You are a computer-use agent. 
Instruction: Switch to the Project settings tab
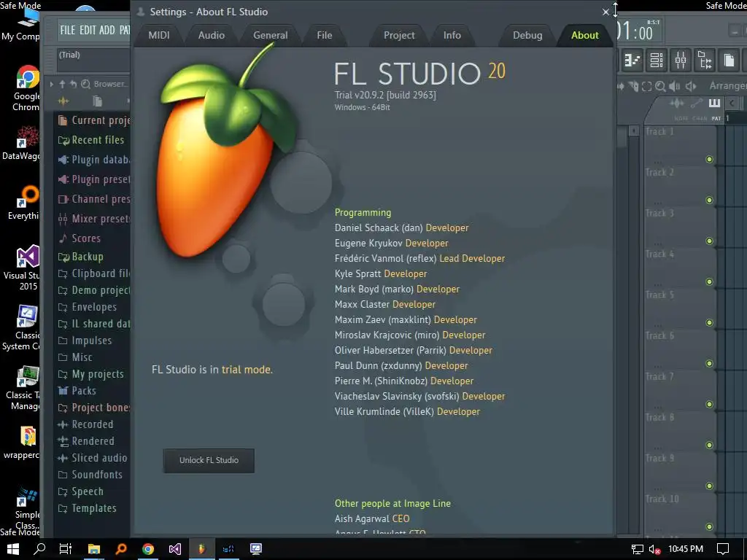(x=399, y=35)
